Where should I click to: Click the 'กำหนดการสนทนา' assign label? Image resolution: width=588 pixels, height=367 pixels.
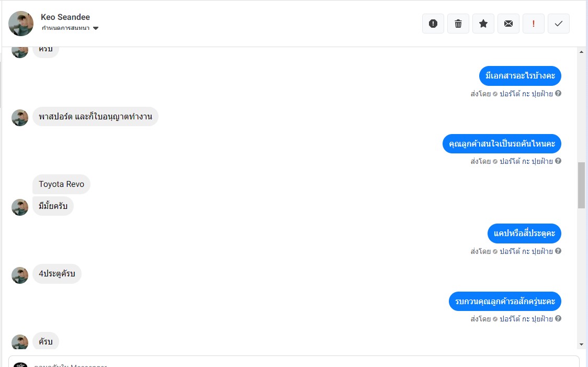pos(66,28)
